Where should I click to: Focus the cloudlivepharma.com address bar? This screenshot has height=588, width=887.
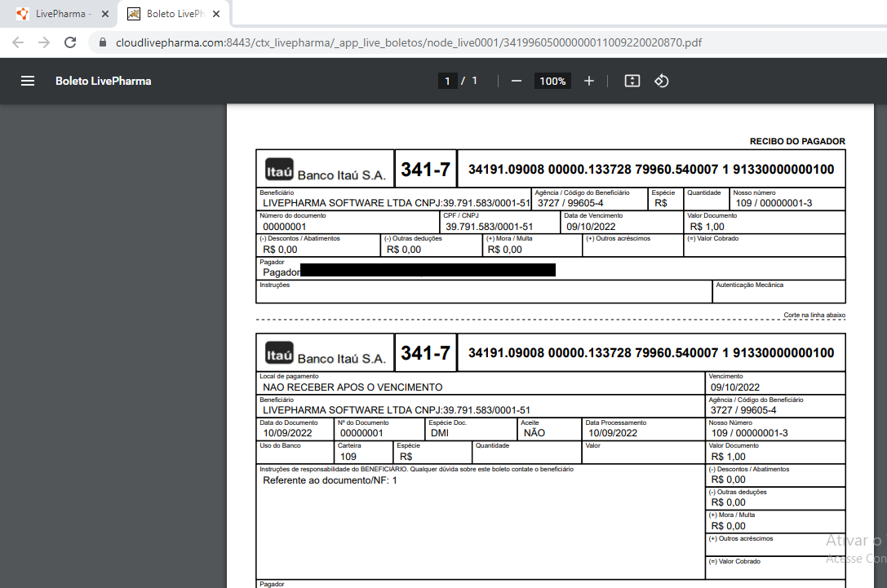click(408, 42)
